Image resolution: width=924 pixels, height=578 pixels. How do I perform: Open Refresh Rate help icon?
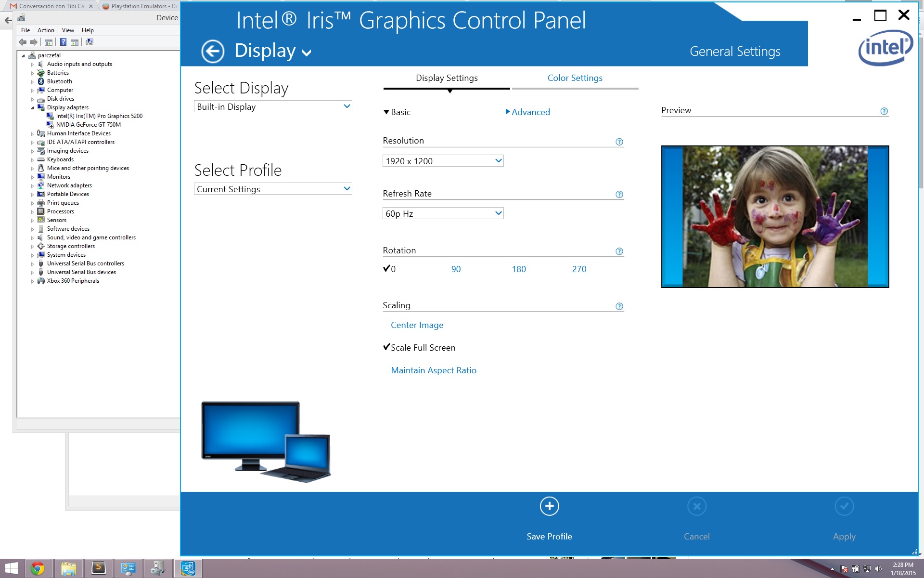click(619, 195)
